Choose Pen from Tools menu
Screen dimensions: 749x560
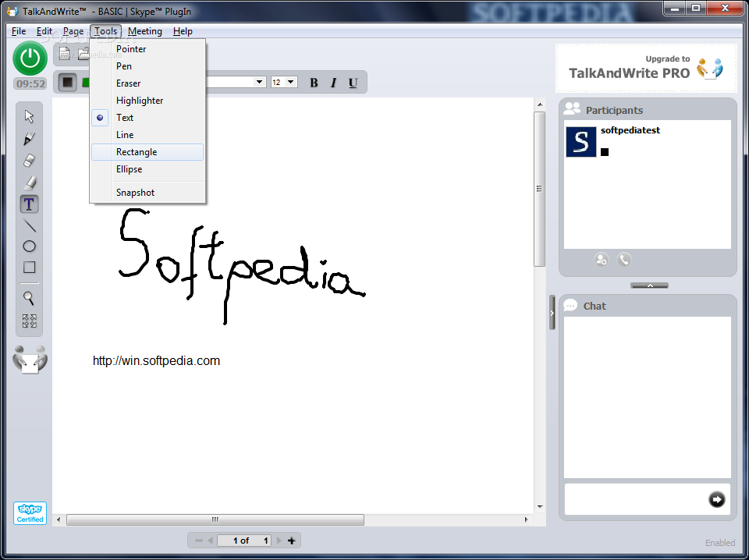click(147, 66)
